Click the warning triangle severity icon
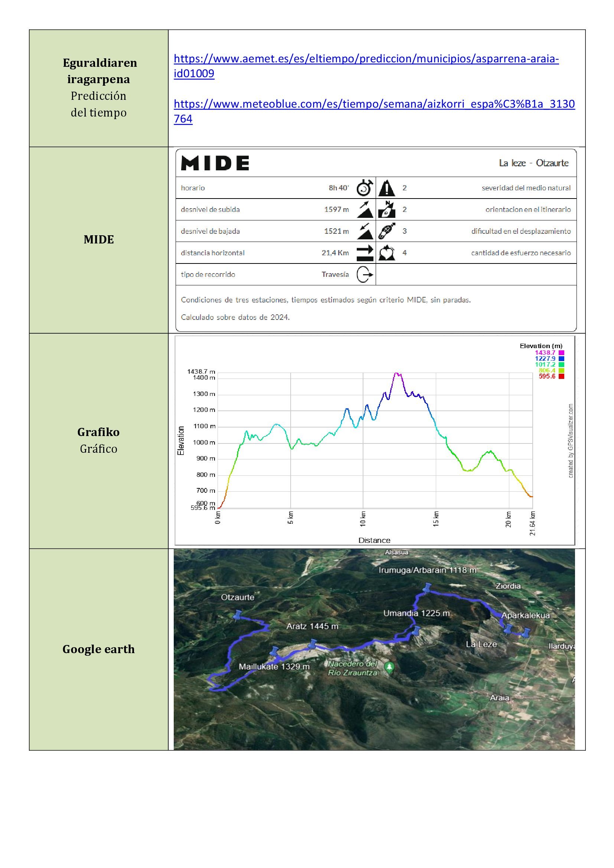 (386, 188)
